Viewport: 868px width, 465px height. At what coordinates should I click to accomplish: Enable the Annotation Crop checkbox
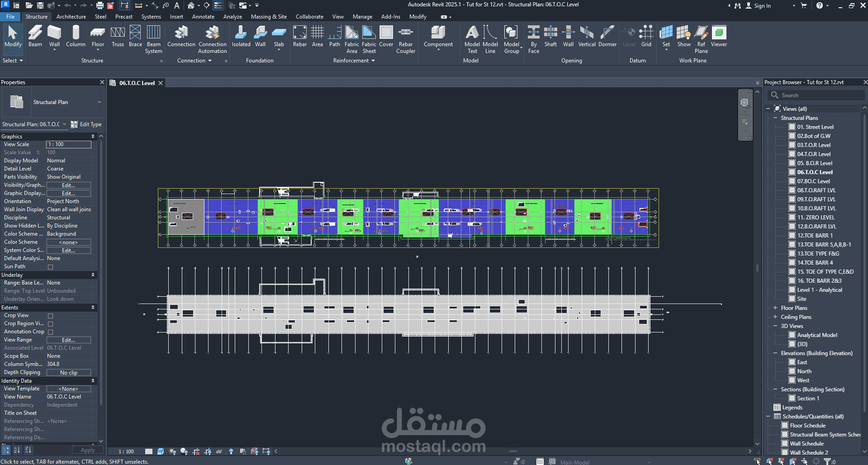coord(50,332)
